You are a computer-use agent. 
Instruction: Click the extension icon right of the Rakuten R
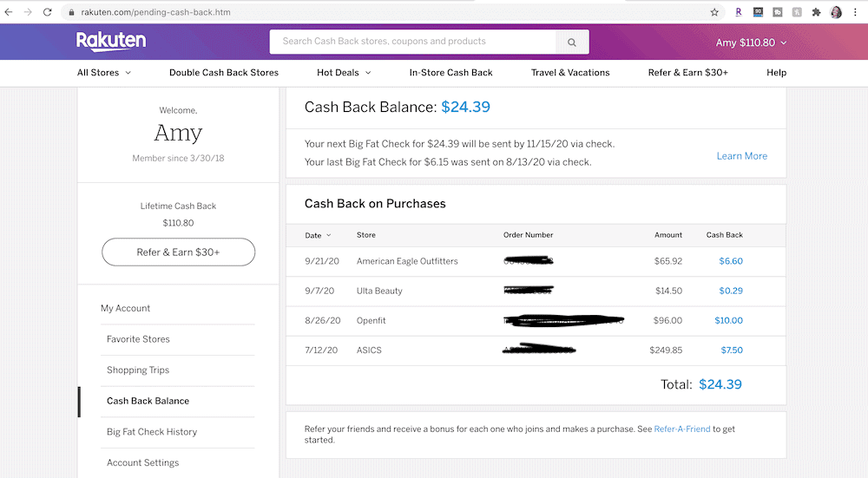pos(758,11)
